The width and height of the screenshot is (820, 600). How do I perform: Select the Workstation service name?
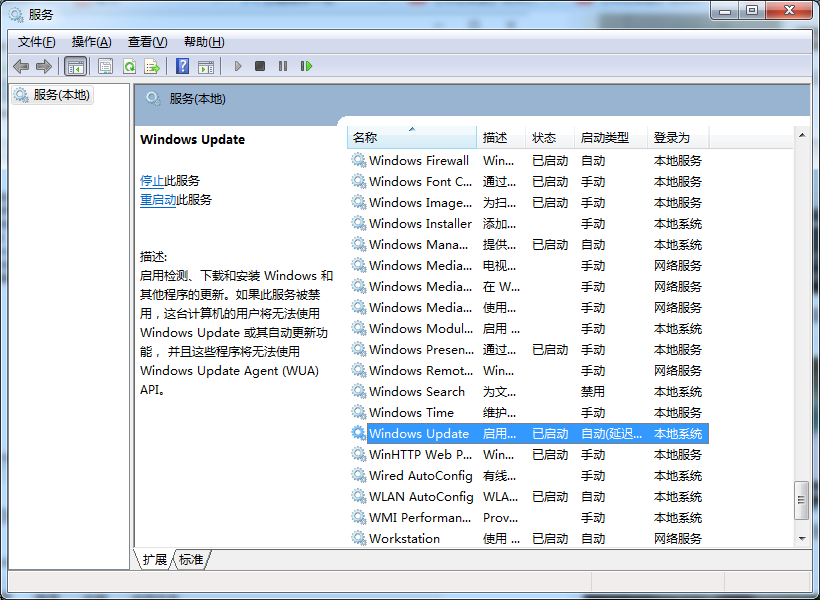point(404,538)
